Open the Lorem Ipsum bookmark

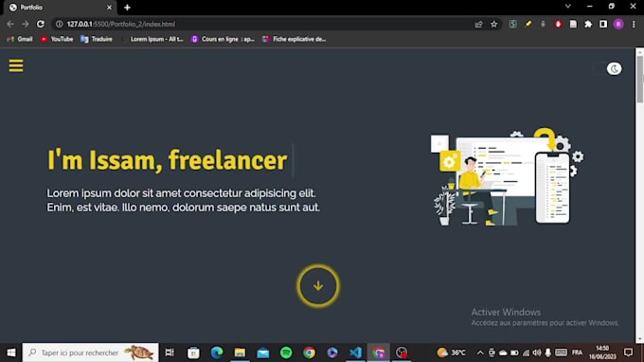pos(152,39)
